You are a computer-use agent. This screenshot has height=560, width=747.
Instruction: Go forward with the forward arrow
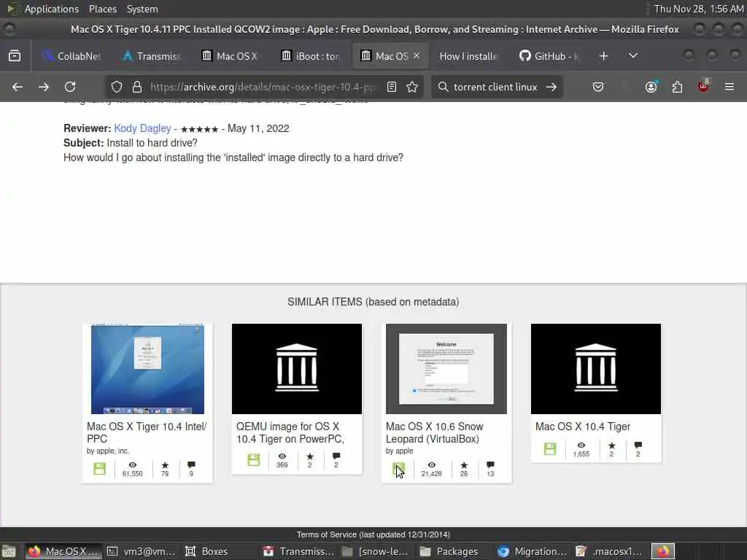(x=43, y=87)
